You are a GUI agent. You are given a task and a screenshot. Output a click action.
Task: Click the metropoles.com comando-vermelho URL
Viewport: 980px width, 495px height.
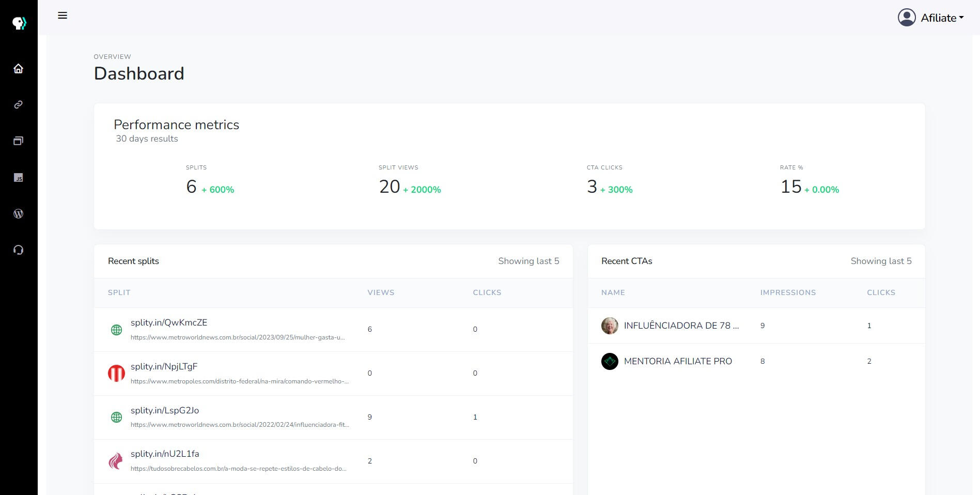(240, 381)
